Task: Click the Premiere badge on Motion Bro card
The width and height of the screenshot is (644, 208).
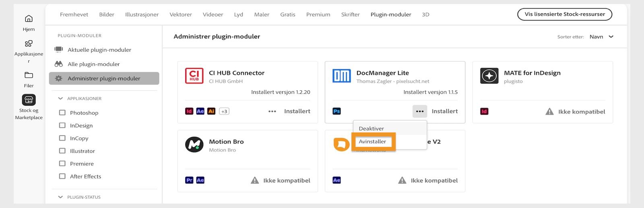Action: [x=189, y=180]
